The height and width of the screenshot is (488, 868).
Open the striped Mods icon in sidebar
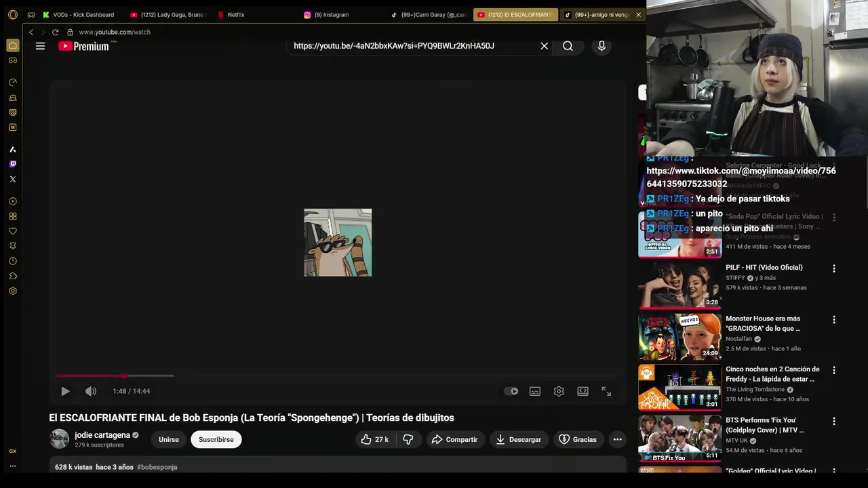[x=12, y=113]
